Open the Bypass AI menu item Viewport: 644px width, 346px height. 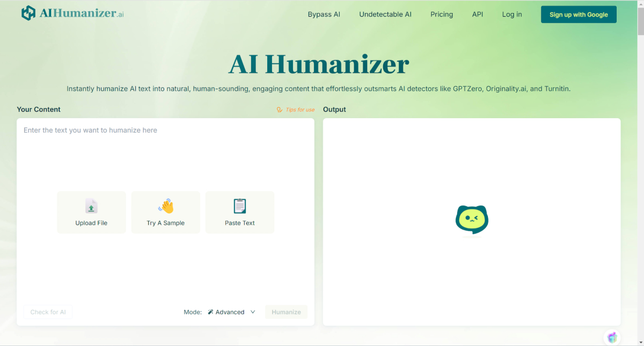click(x=324, y=15)
